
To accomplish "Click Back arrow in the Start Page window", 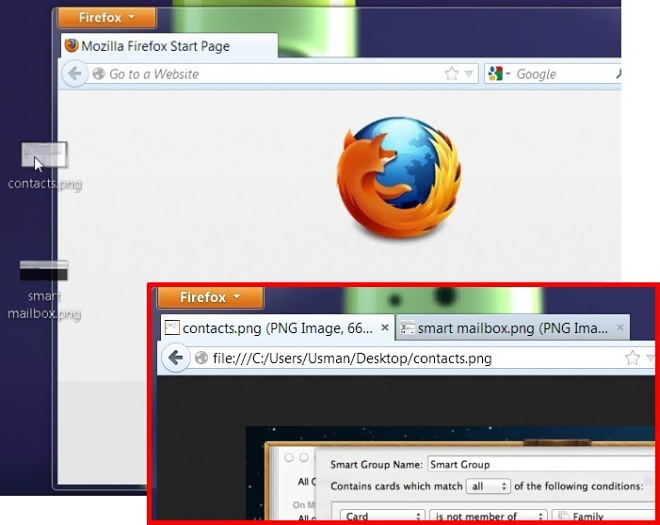I will [x=75, y=74].
